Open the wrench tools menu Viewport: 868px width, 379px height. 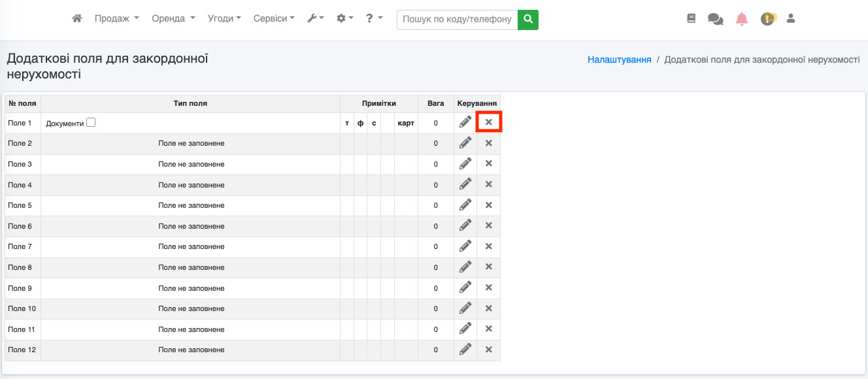point(316,19)
